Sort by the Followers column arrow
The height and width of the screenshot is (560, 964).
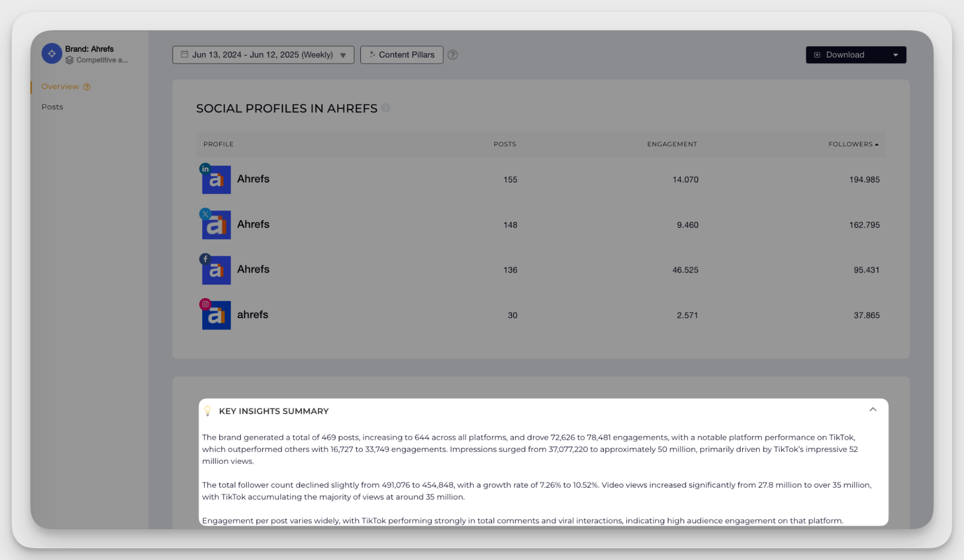[x=877, y=144]
